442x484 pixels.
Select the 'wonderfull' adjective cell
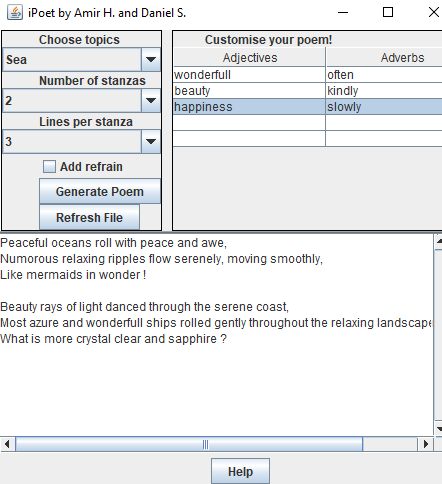[x=249, y=75]
